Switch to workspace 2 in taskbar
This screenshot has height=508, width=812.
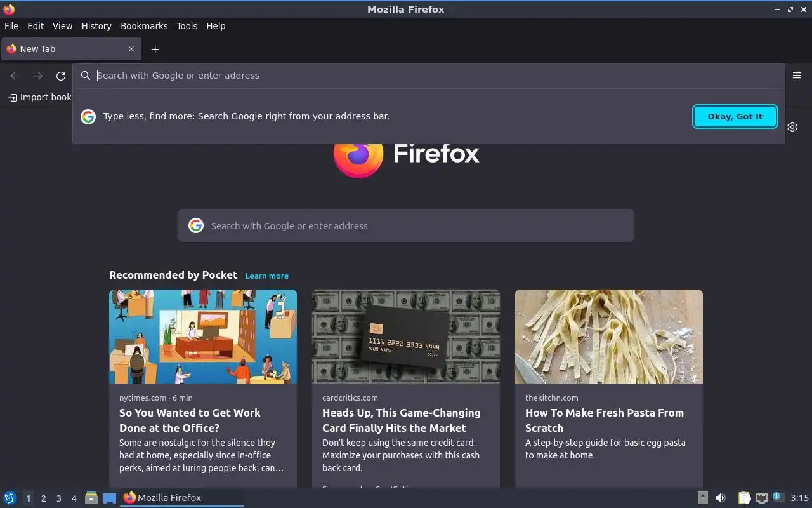click(x=43, y=498)
